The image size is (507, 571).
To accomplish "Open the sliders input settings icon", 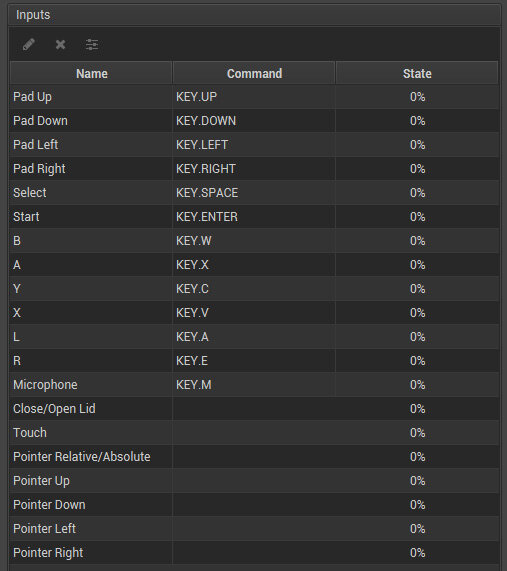I will click(x=92, y=45).
